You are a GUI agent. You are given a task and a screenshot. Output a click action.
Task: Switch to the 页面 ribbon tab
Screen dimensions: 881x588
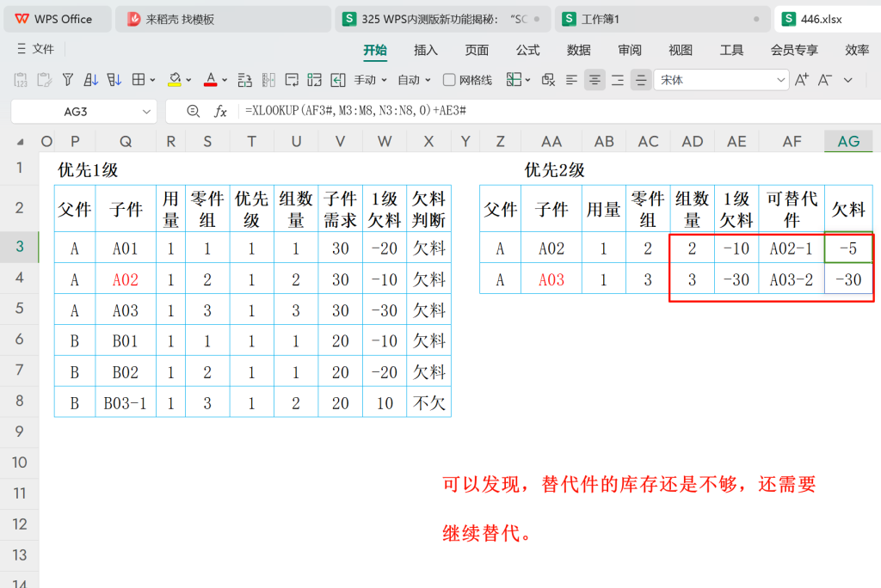[477, 50]
